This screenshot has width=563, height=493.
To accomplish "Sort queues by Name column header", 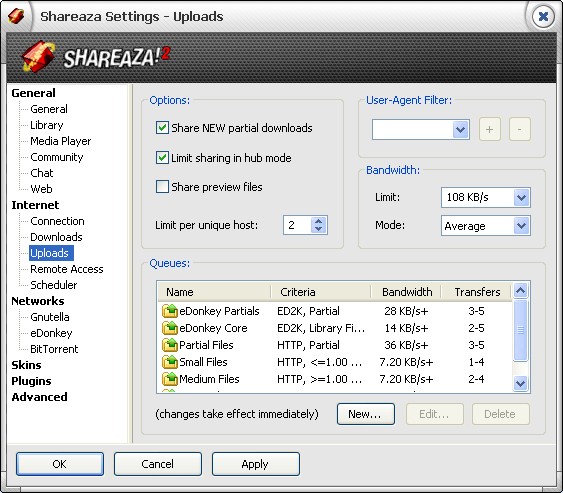I will point(214,292).
